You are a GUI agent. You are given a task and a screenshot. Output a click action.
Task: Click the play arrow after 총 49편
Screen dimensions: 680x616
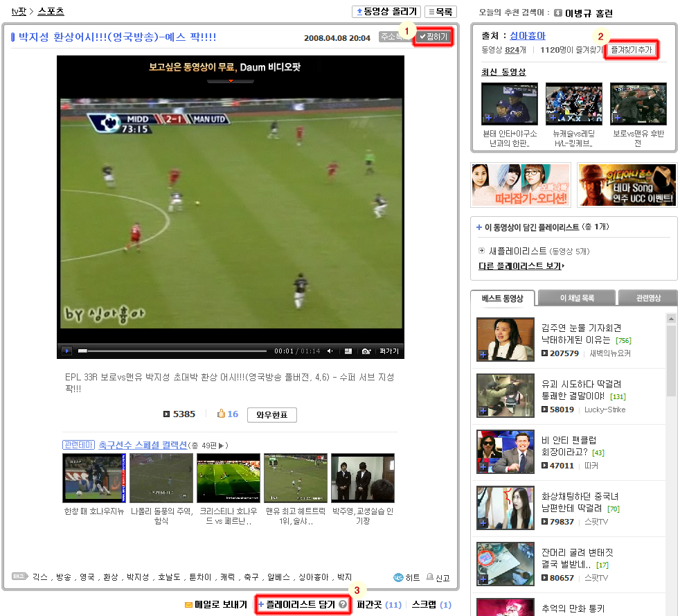click(221, 446)
